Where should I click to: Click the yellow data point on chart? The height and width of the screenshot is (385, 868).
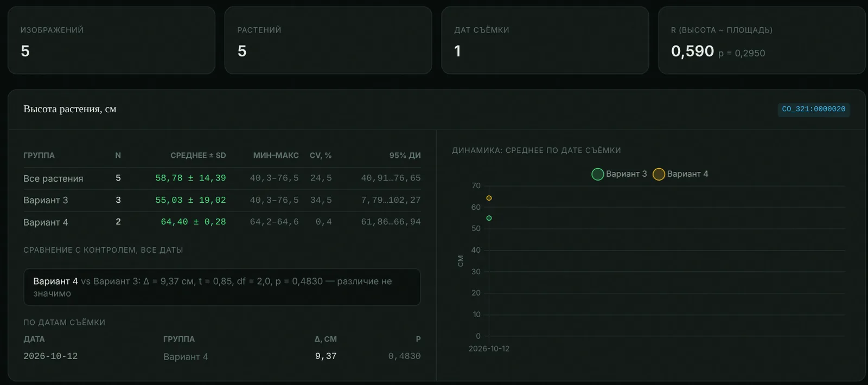(x=489, y=198)
